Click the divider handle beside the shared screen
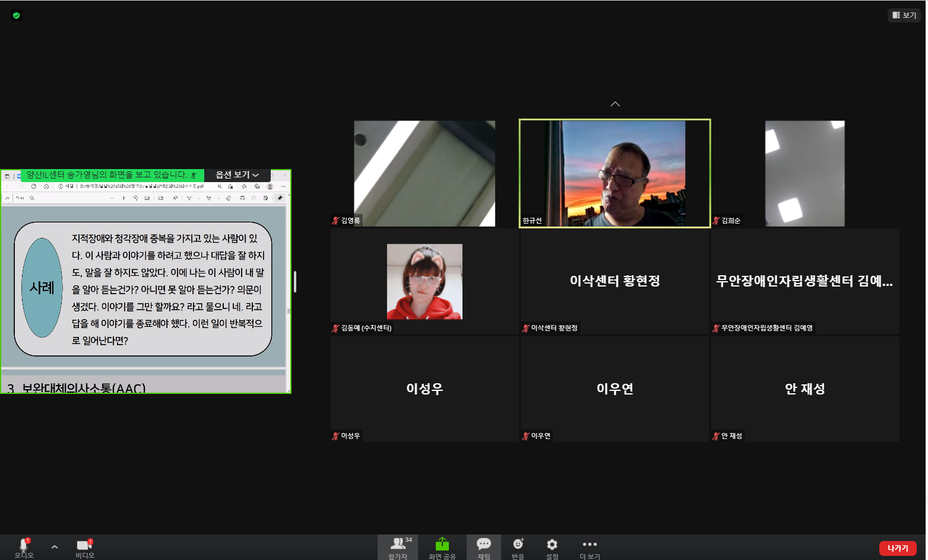 coord(295,282)
